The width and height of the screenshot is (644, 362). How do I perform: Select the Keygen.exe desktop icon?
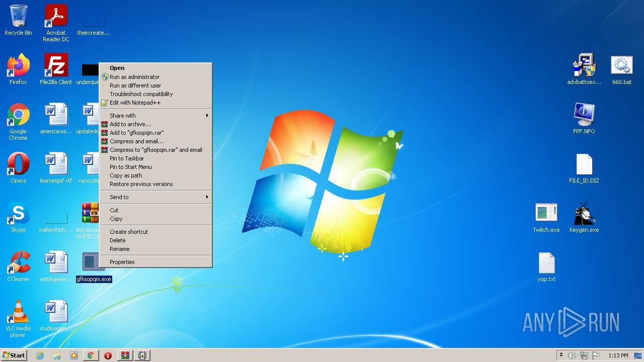[x=584, y=217]
